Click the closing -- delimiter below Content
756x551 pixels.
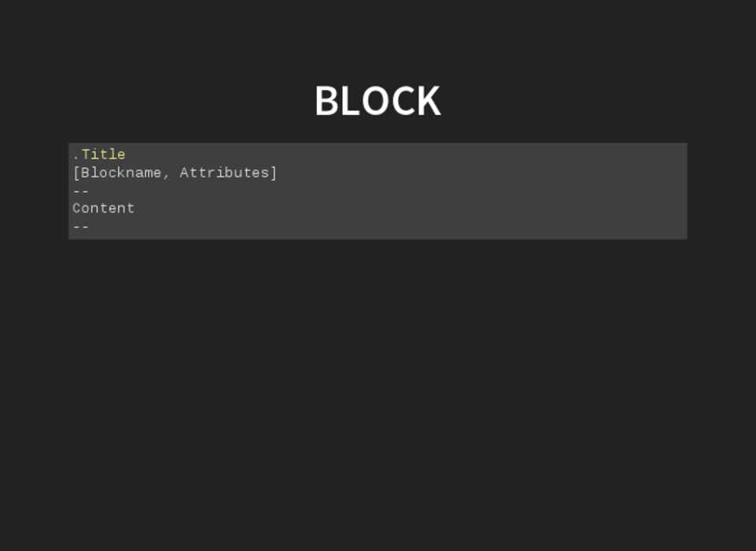tap(80, 227)
